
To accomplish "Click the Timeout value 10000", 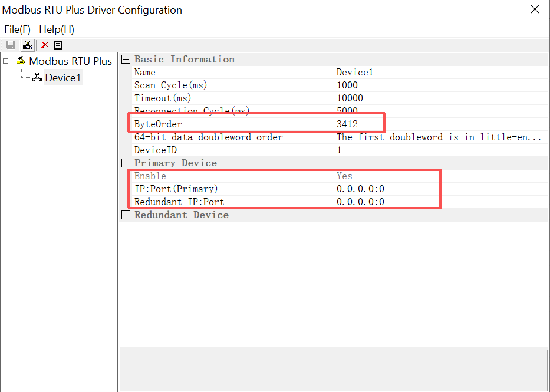I will [x=350, y=98].
